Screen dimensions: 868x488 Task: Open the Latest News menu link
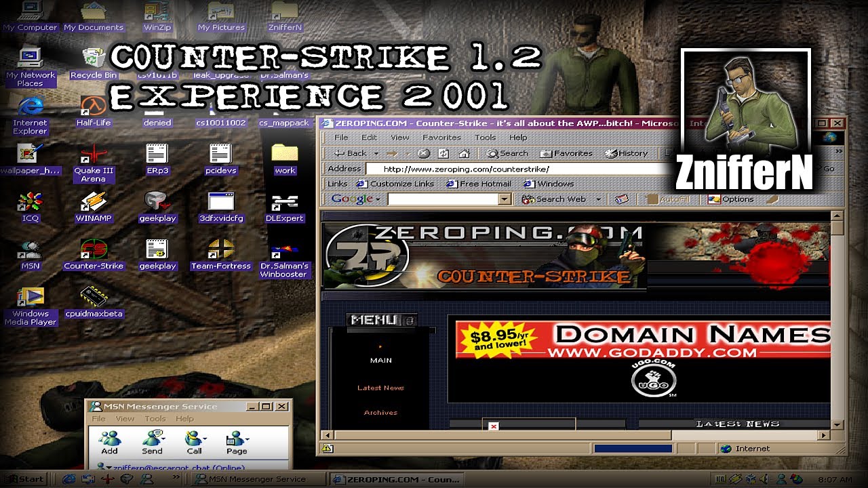click(x=381, y=388)
